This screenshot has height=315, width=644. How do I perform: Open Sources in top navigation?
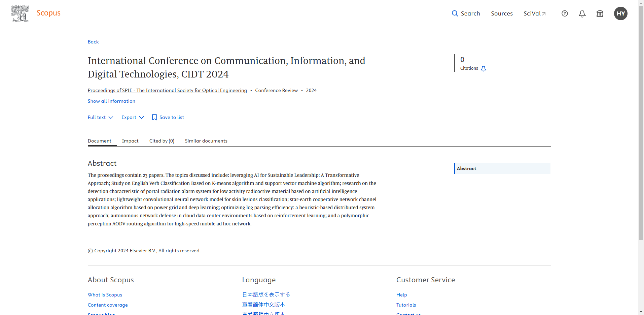(502, 13)
